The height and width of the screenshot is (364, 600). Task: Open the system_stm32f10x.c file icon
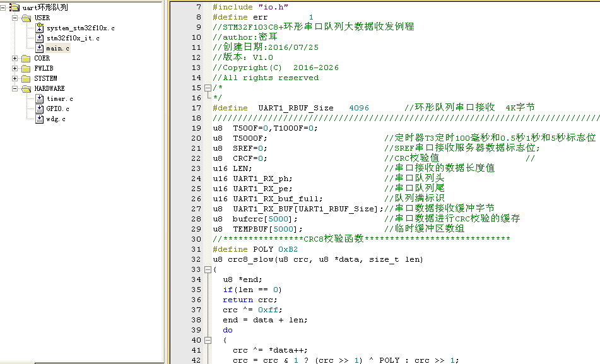pyautogui.click(x=39, y=28)
